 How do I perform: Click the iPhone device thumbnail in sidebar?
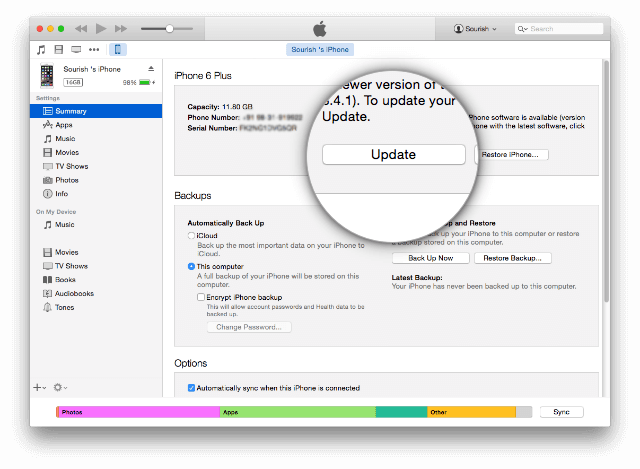click(x=47, y=76)
